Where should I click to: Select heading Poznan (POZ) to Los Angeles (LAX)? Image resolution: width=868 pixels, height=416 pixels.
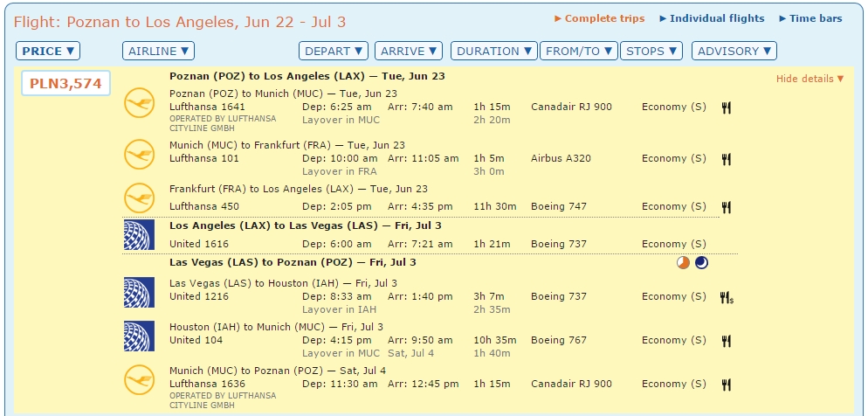tap(307, 76)
